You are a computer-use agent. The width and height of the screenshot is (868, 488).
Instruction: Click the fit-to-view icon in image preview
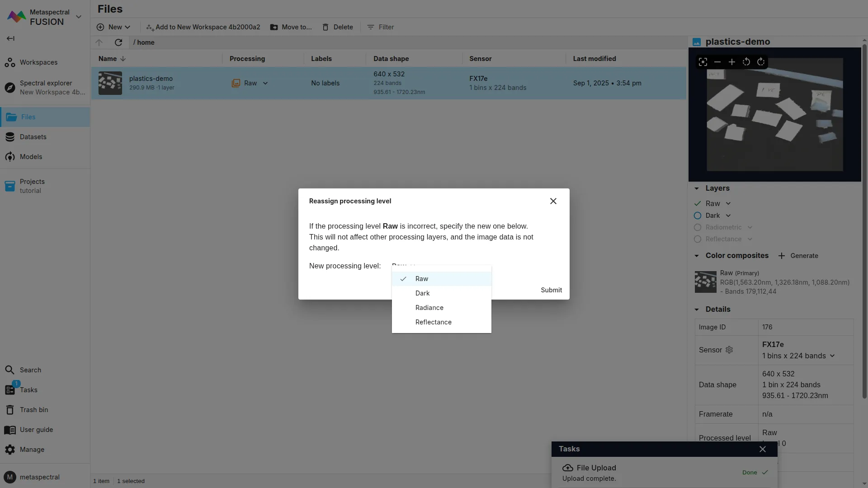click(x=703, y=62)
